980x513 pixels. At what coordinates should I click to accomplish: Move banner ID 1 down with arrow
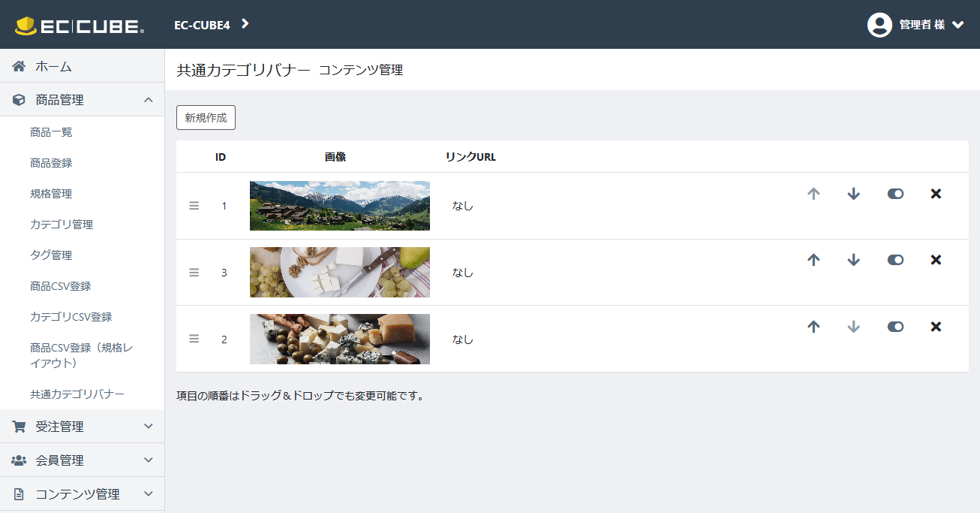(x=853, y=194)
